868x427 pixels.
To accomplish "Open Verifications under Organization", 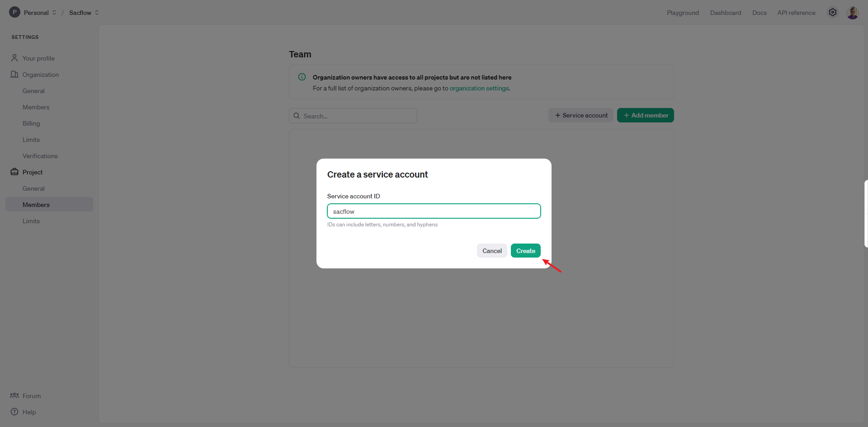I will 40,156.
